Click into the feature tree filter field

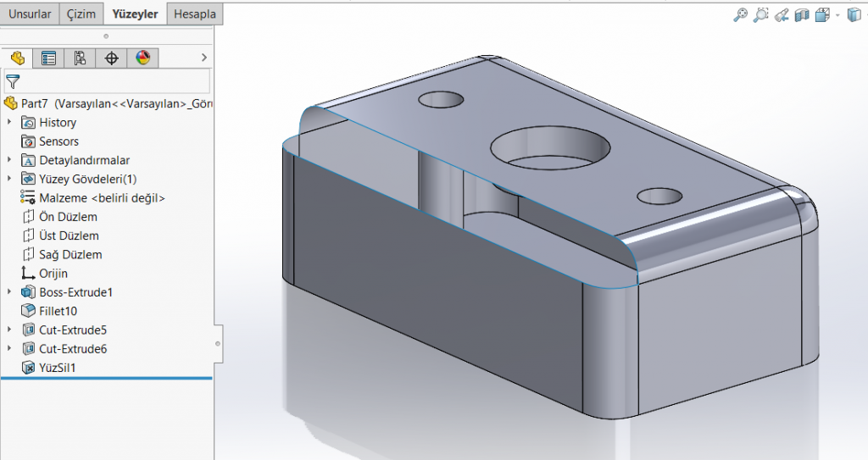107,81
